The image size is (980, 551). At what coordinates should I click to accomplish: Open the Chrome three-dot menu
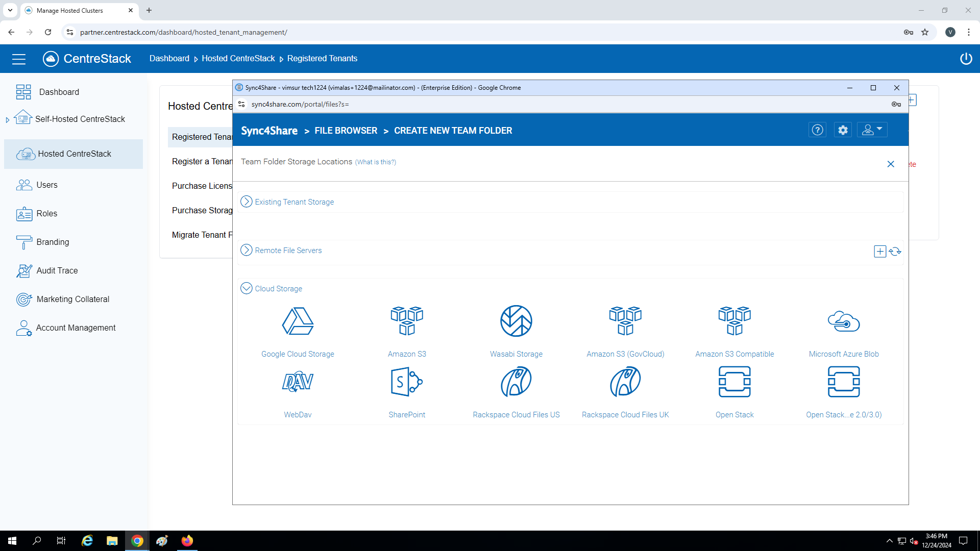969,32
